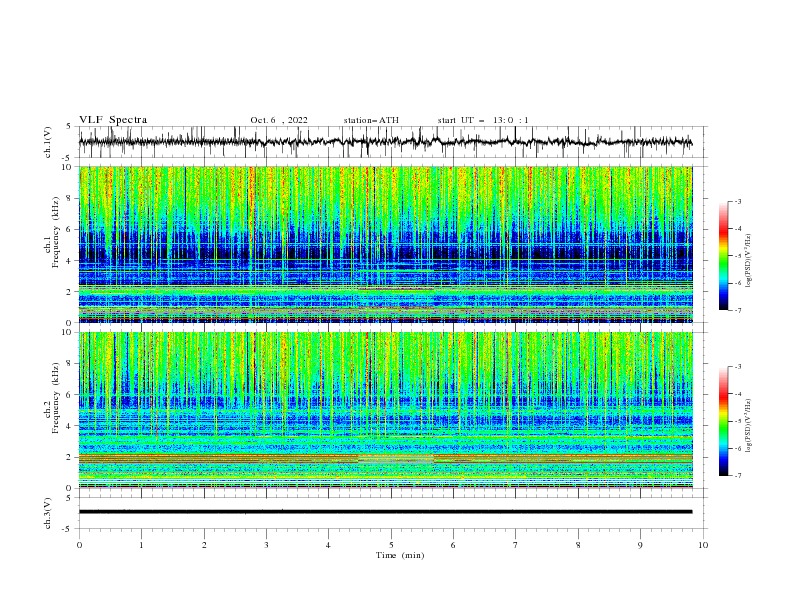
Task: Click time axis tick label "9"
Action: [640, 545]
